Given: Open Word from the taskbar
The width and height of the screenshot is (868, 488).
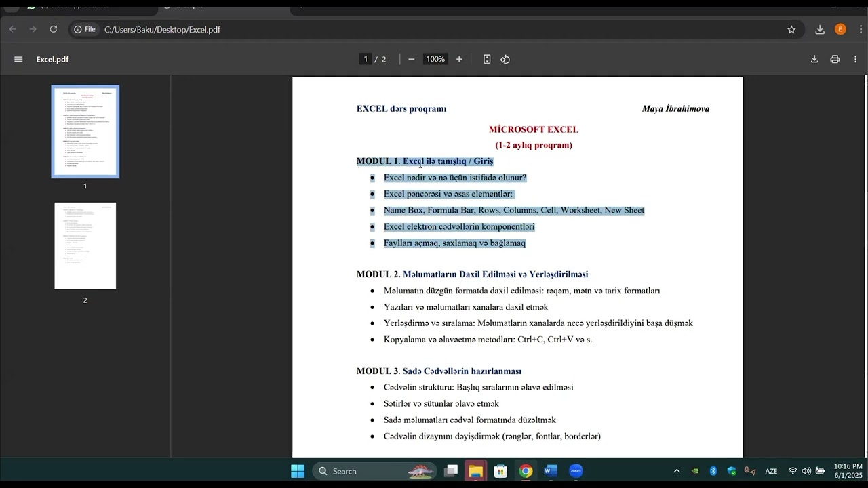Looking at the screenshot, I should coord(551,471).
